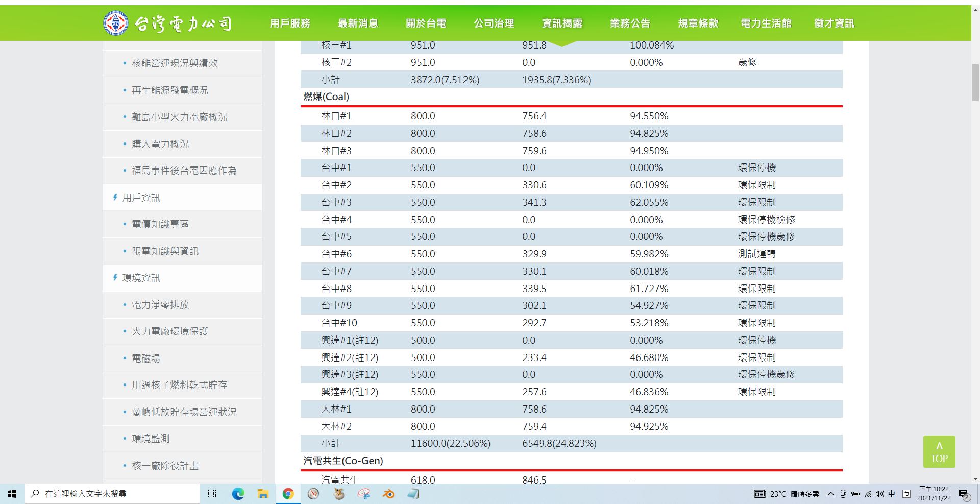980x504 pixels.
Task: Open 電力淨零排放 sidebar link
Action: 160,305
